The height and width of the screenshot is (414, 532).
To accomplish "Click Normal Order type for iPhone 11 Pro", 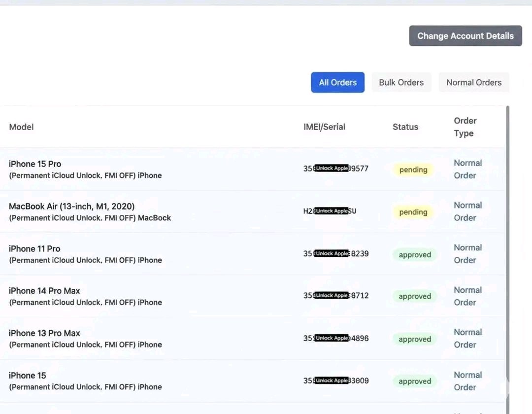I will (x=467, y=254).
